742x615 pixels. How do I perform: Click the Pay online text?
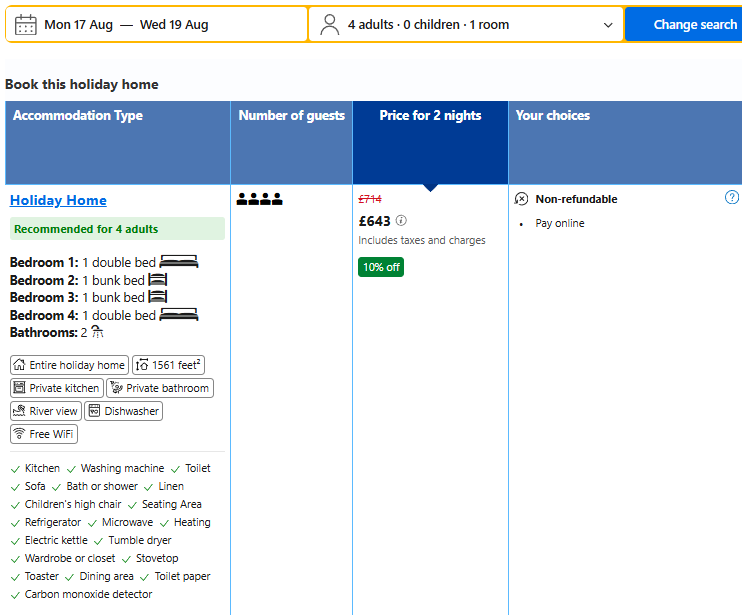coord(560,223)
